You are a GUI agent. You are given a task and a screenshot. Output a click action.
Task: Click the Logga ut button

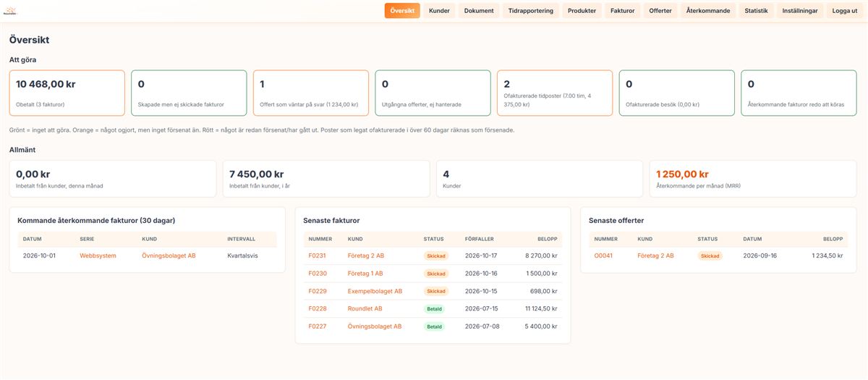(845, 11)
